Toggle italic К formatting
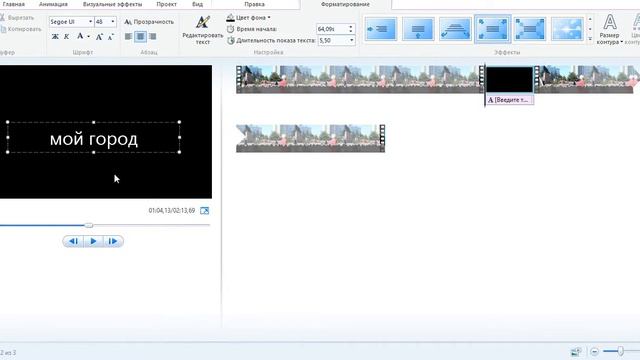 point(67,37)
